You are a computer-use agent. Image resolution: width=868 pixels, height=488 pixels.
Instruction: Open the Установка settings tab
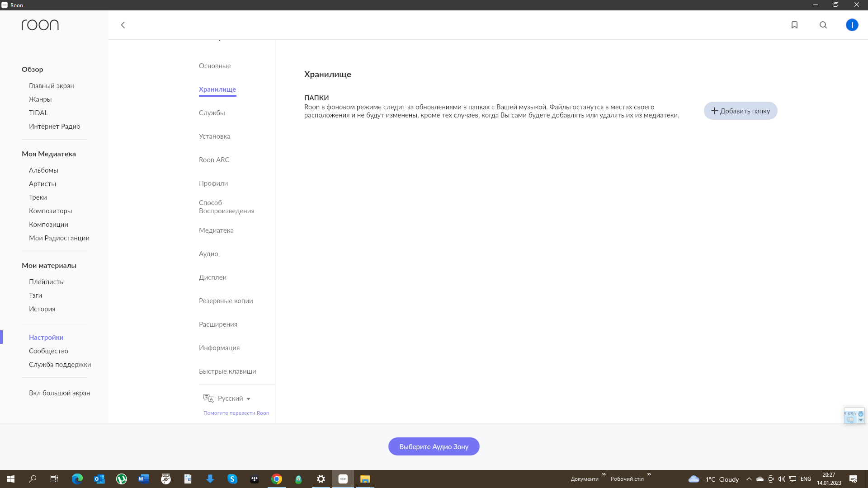tap(215, 136)
